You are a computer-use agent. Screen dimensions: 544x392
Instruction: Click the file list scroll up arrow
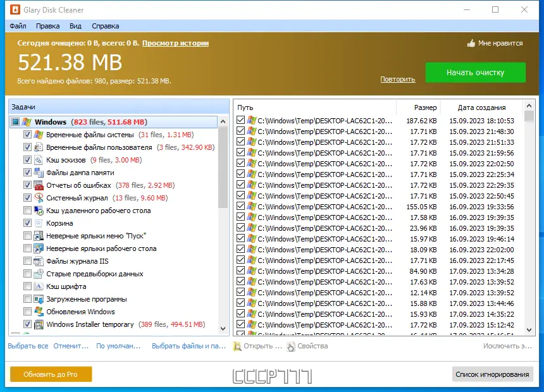[529, 106]
